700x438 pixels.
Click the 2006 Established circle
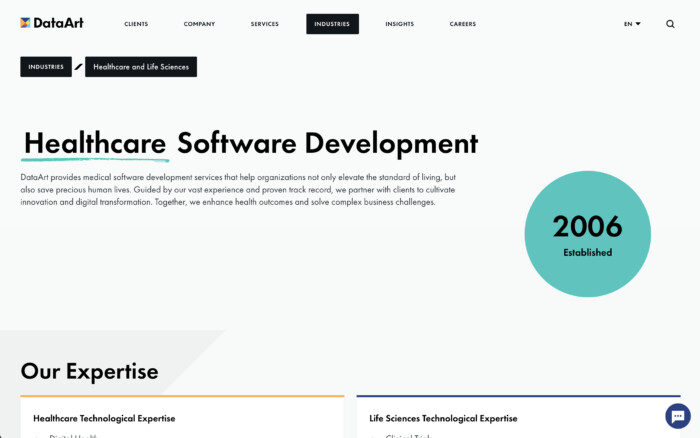588,234
